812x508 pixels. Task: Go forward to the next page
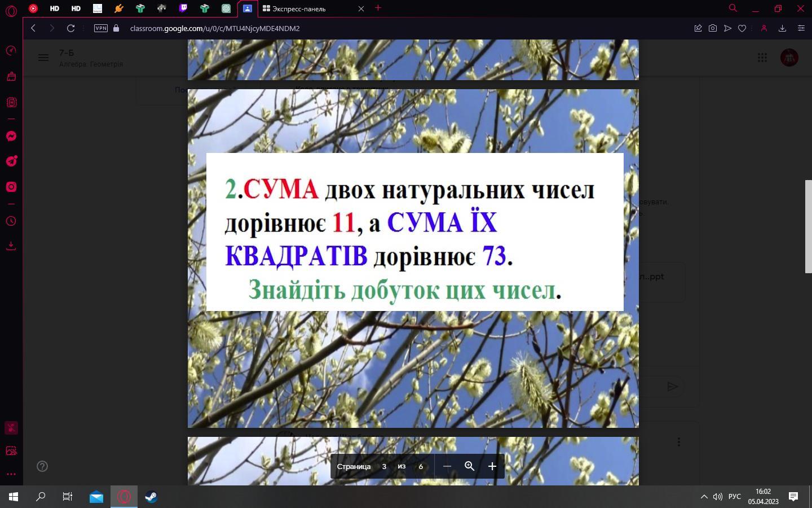click(x=52, y=28)
